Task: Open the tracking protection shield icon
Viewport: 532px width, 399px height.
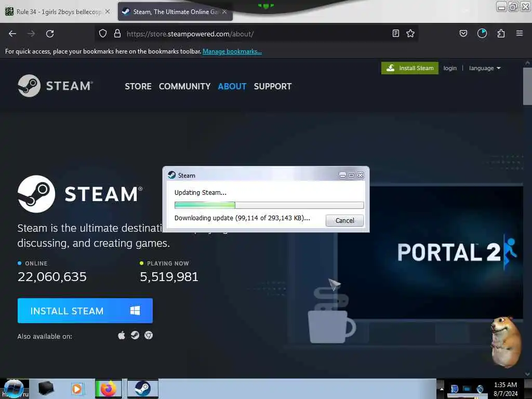Action: point(103,34)
